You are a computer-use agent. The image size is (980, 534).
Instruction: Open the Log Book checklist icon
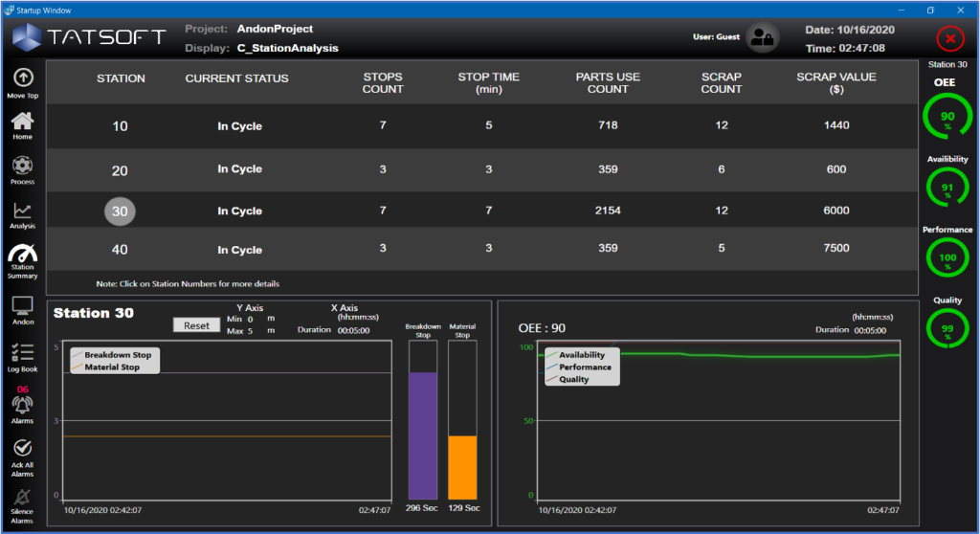pyautogui.click(x=23, y=352)
